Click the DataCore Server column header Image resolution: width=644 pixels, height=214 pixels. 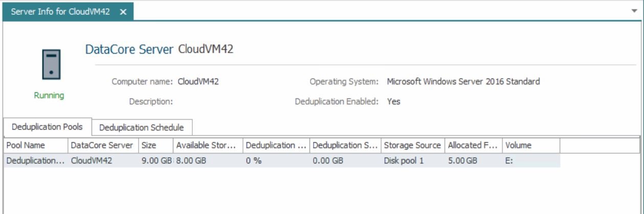click(102, 145)
